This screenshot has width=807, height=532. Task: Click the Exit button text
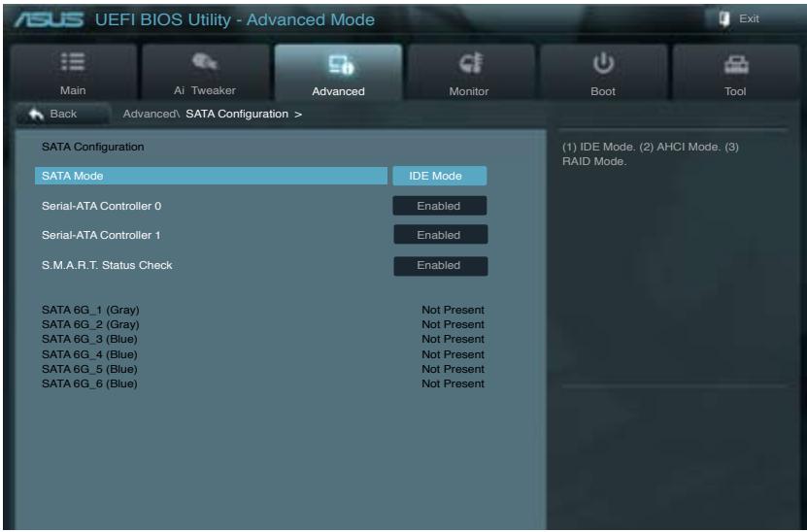749,19
